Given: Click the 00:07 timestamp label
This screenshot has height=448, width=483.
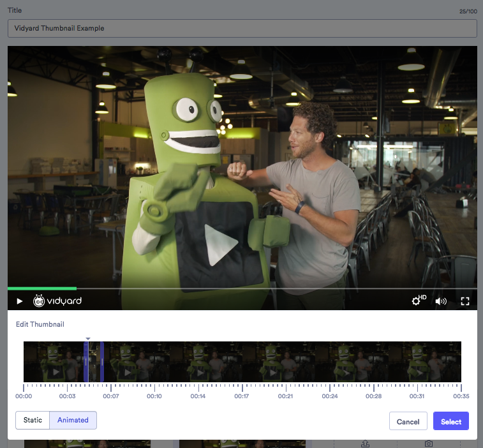Looking at the screenshot, I should click(111, 396).
